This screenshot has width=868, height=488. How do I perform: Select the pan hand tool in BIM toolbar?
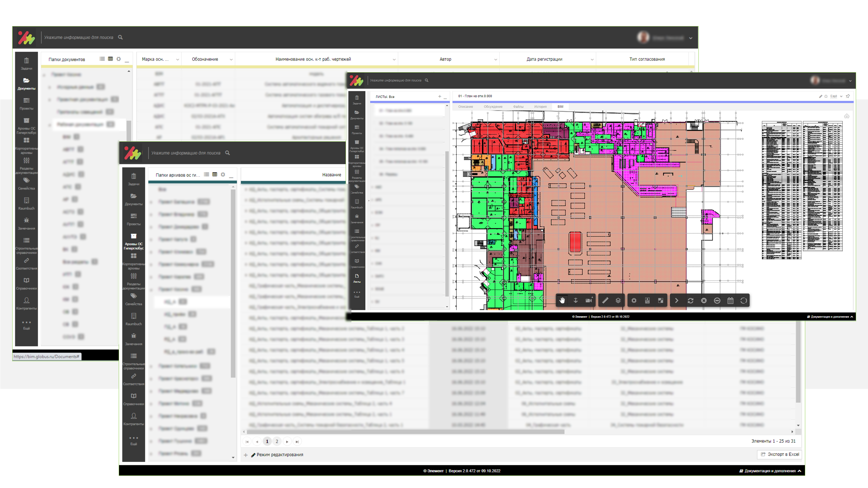pos(562,300)
